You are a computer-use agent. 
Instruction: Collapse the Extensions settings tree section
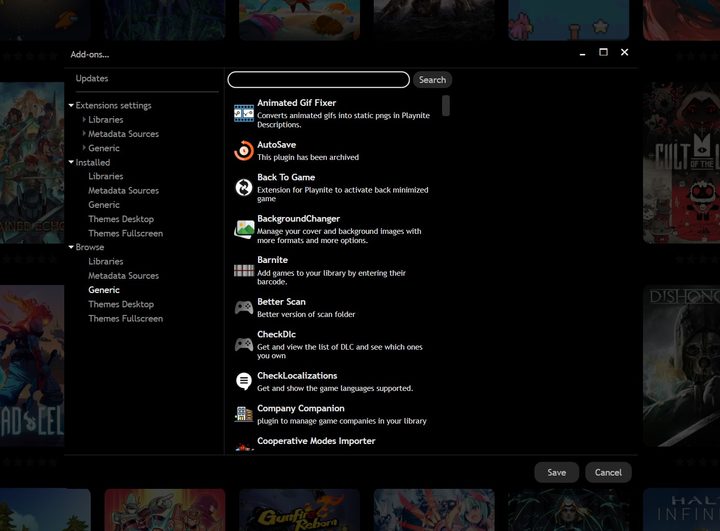pyautogui.click(x=71, y=105)
